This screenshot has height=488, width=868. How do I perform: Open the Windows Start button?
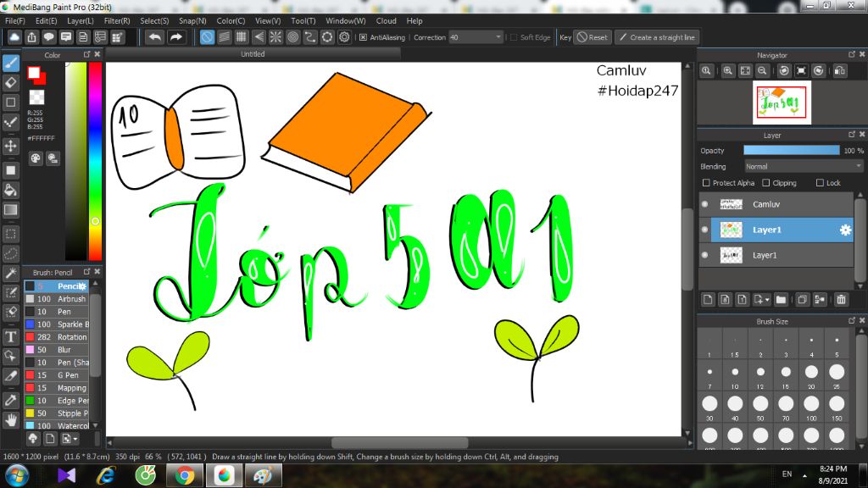pyautogui.click(x=17, y=476)
